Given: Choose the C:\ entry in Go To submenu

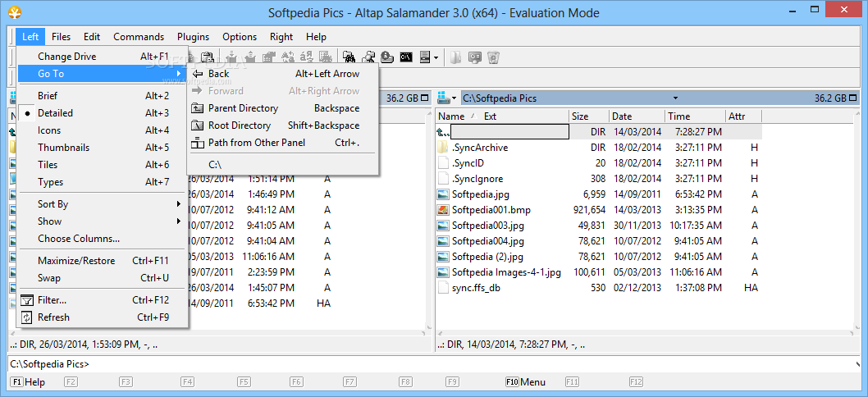Looking at the screenshot, I should tap(283, 164).
